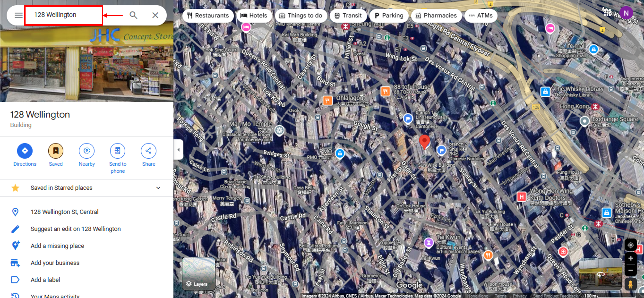Click the zoom in plus button
The height and width of the screenshot is (298, 644).
(x=630, y=259)
